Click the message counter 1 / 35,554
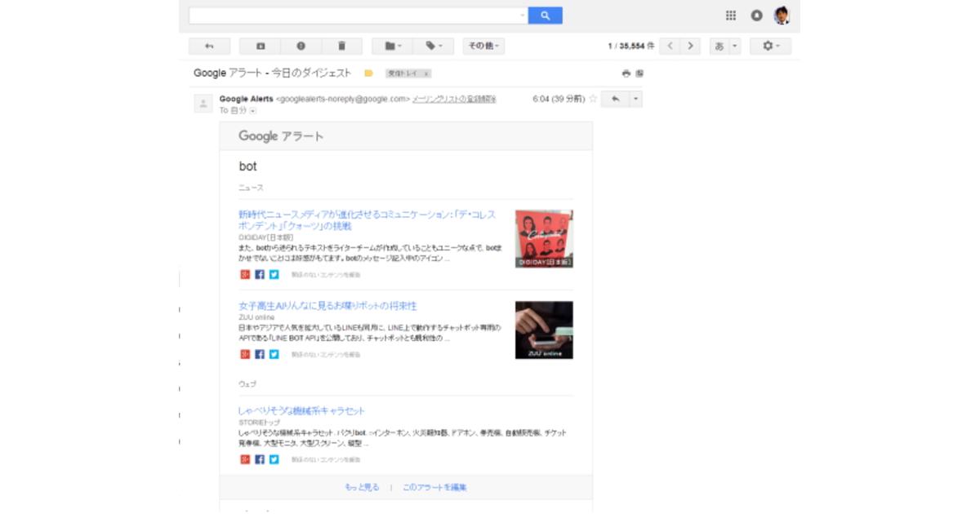The width and height of the screenshot is (980, 514). 631,47
